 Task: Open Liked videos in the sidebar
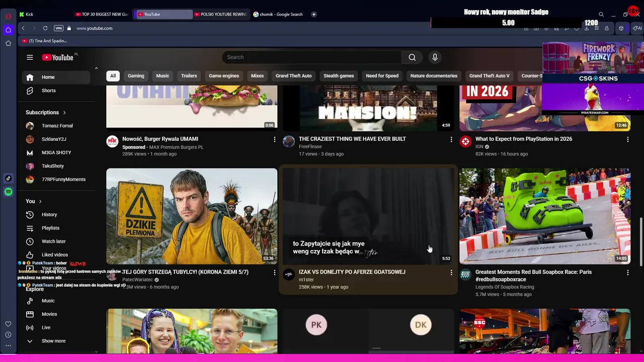click(x=56, y=255)
